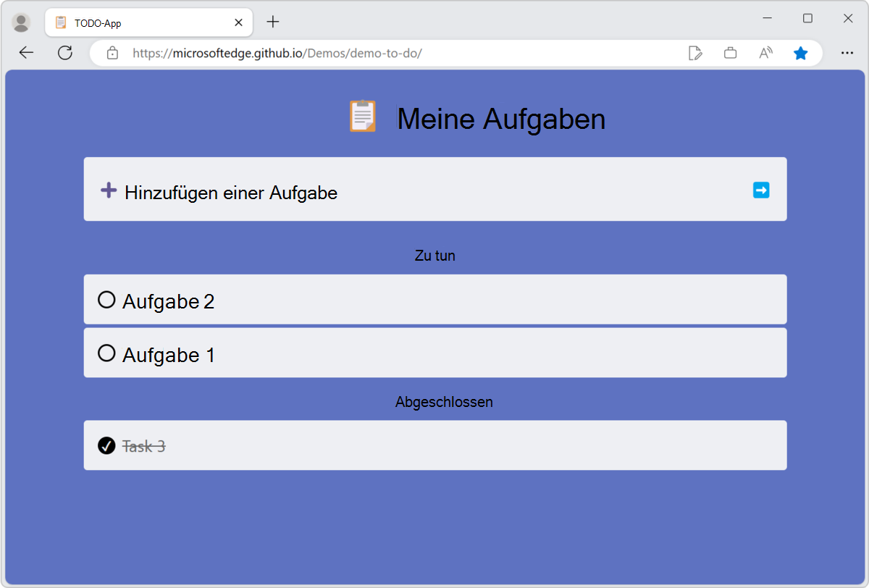Screen dimensions: 869x588
Task: Close the TODO-App tab
Action: tap(238, 22)
